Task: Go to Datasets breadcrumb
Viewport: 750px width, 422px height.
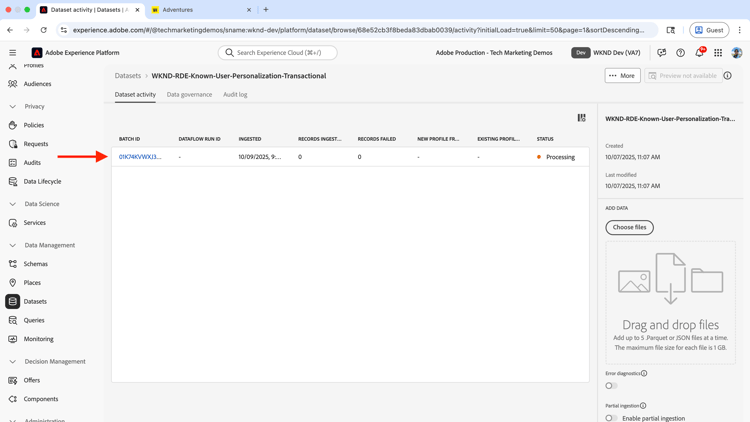Action: (128, 76)
